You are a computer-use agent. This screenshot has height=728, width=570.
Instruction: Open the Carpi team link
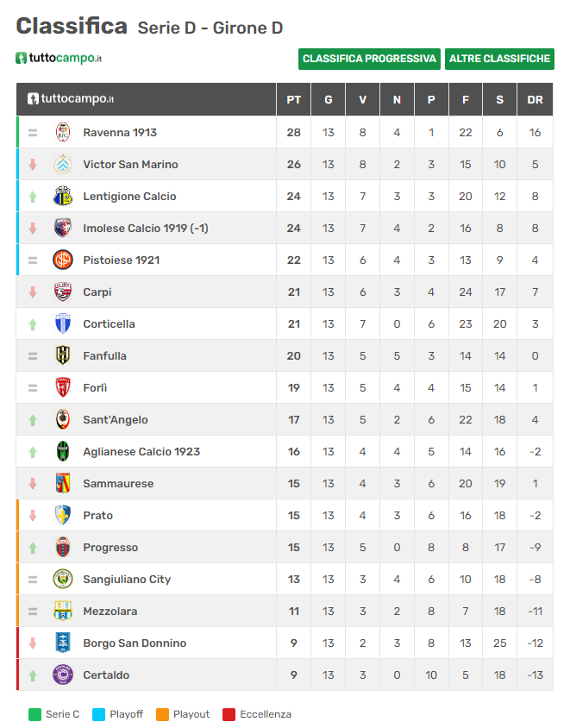[x=97, y=292]
